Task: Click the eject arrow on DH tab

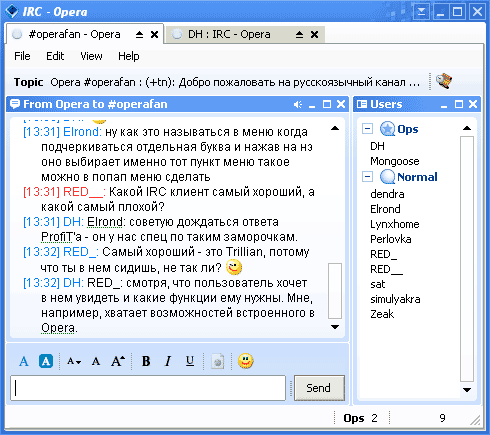Action: [x=299, y=34]
